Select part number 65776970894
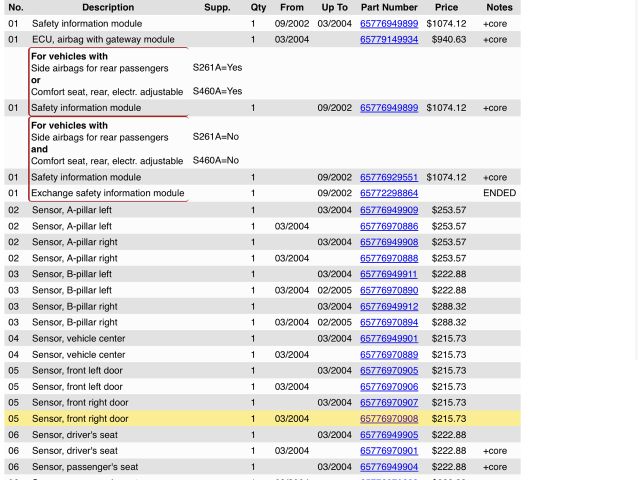Viewport: 640px width, 480px height. click(x=389, y=323)
